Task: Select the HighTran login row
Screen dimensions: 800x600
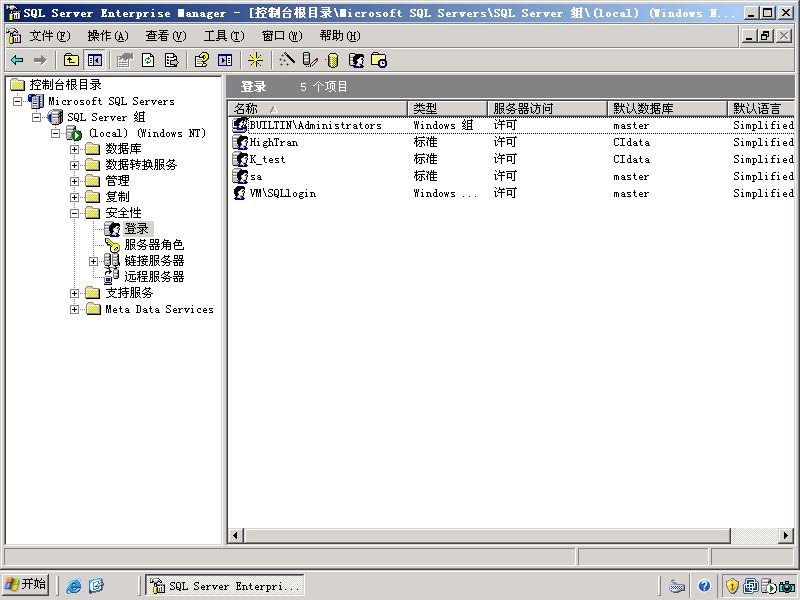Action: coord(513,142)
